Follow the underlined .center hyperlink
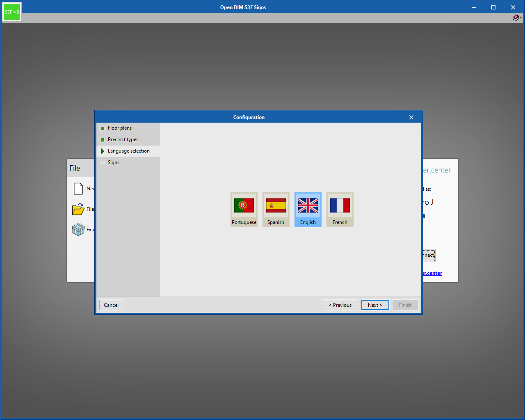The width and height of the screenshot is (525, 420). coord(433,273)
